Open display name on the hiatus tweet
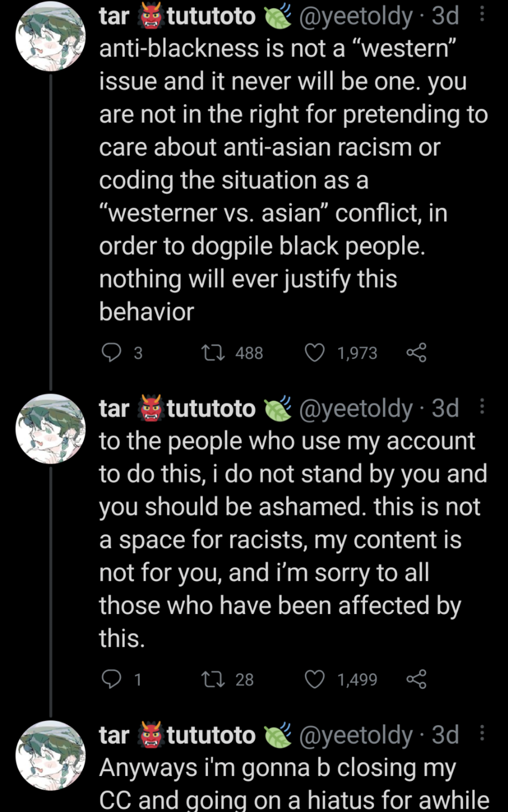 click(x=196, y=735)
